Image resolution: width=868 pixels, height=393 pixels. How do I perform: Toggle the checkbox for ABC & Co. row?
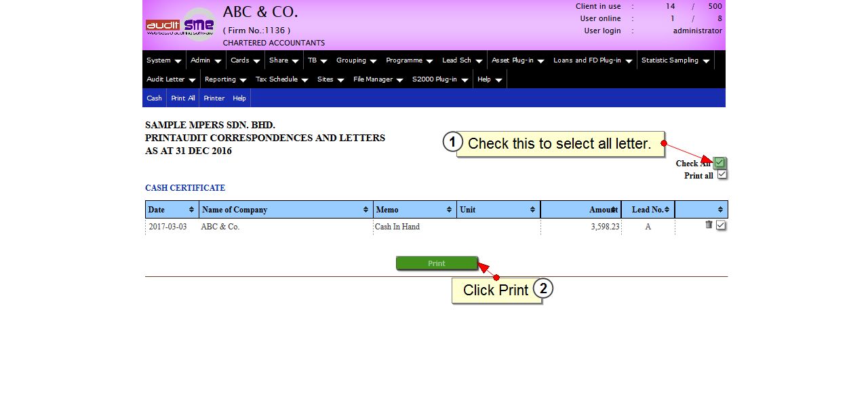point(721,225)
